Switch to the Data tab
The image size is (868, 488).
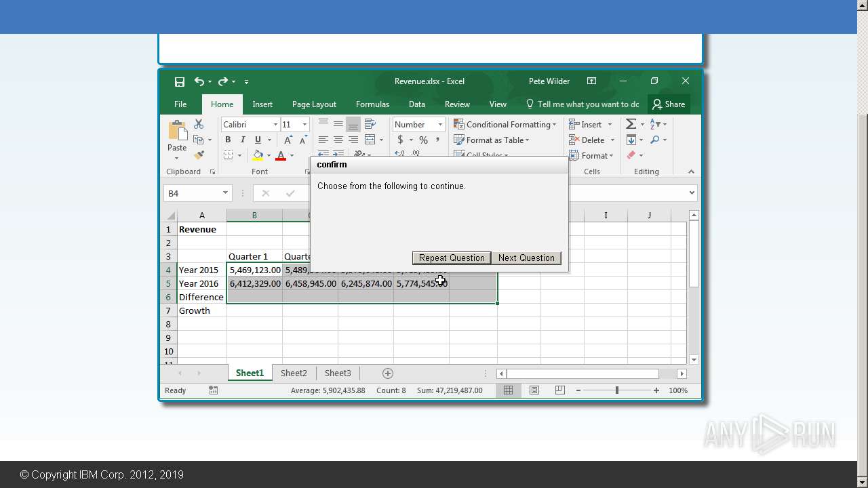417,104
